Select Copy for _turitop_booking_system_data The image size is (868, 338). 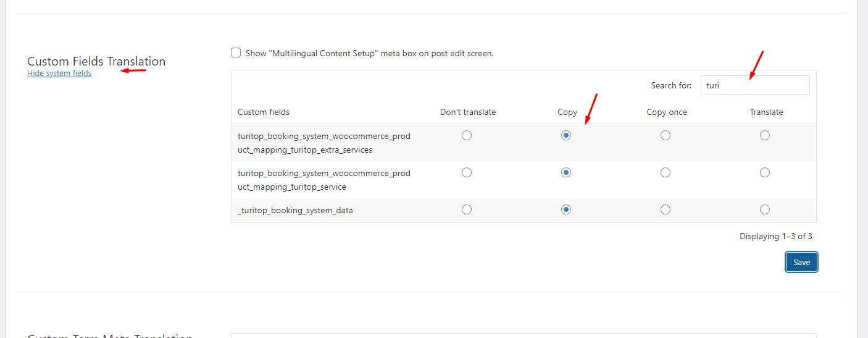coord(566,210)
